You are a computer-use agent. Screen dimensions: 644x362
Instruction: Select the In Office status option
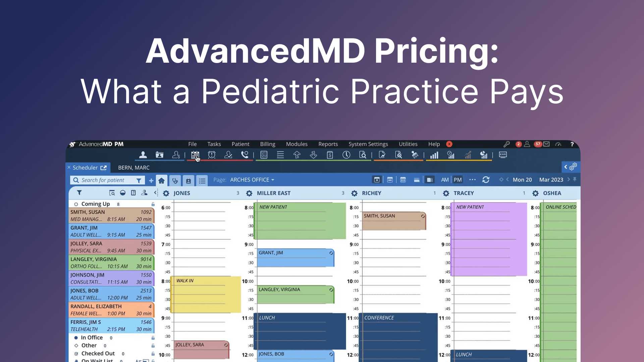click(x=76, y=338)
